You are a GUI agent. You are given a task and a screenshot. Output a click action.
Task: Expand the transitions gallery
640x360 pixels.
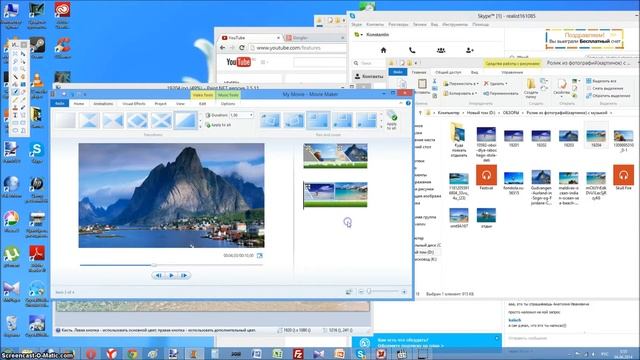200,127
